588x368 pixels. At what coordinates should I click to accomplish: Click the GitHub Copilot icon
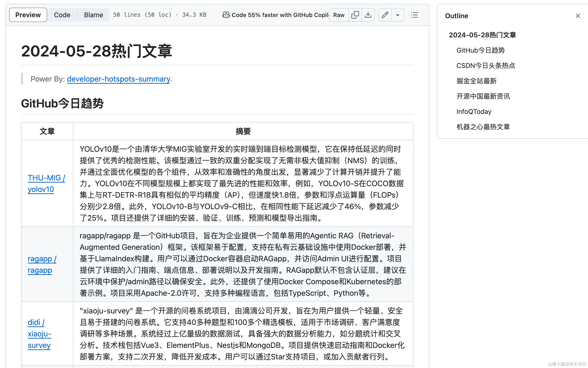tap(226, 15)
